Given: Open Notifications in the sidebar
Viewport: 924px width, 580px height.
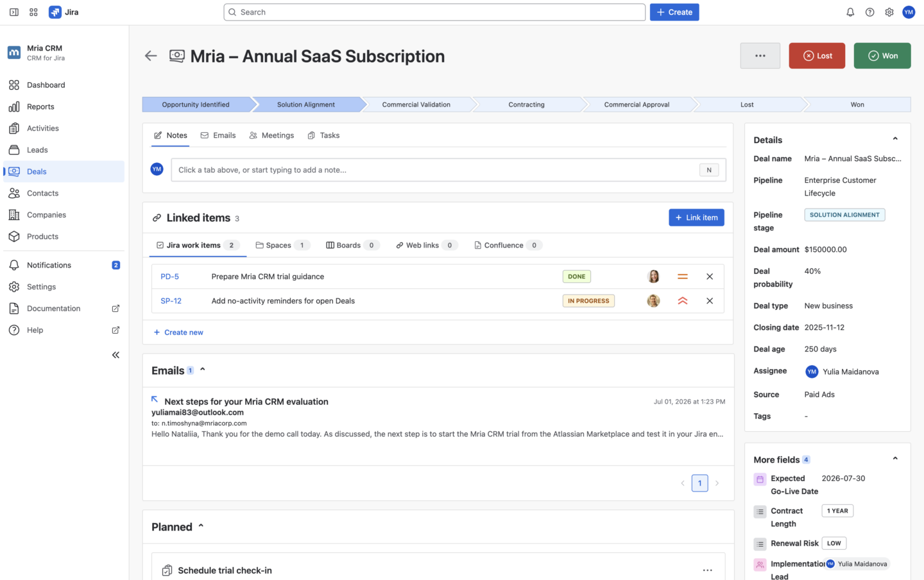Looking at the screenshot, I should point(64,265).
